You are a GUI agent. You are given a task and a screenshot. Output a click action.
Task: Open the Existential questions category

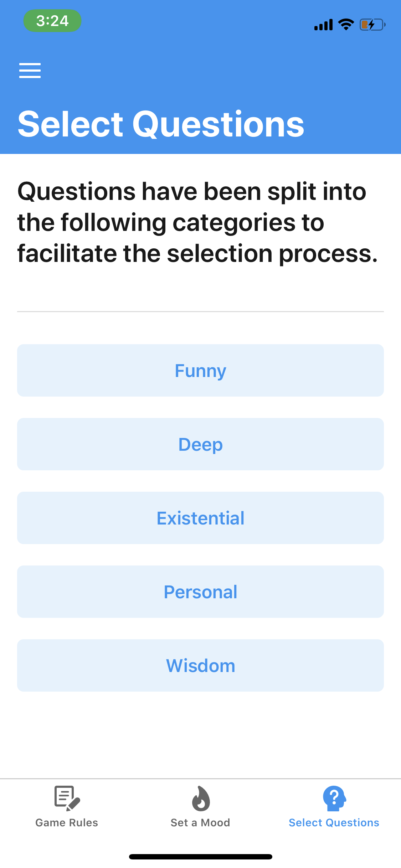[200, 518]
